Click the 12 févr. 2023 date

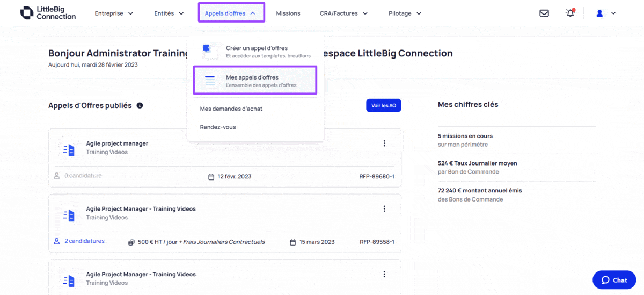[235, 176]
